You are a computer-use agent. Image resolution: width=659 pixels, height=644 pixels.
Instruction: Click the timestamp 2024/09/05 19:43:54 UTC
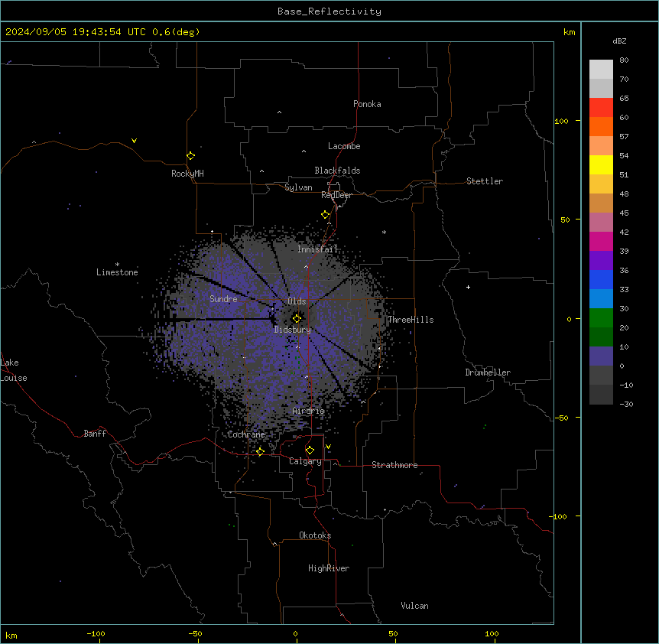pos(76,32)
